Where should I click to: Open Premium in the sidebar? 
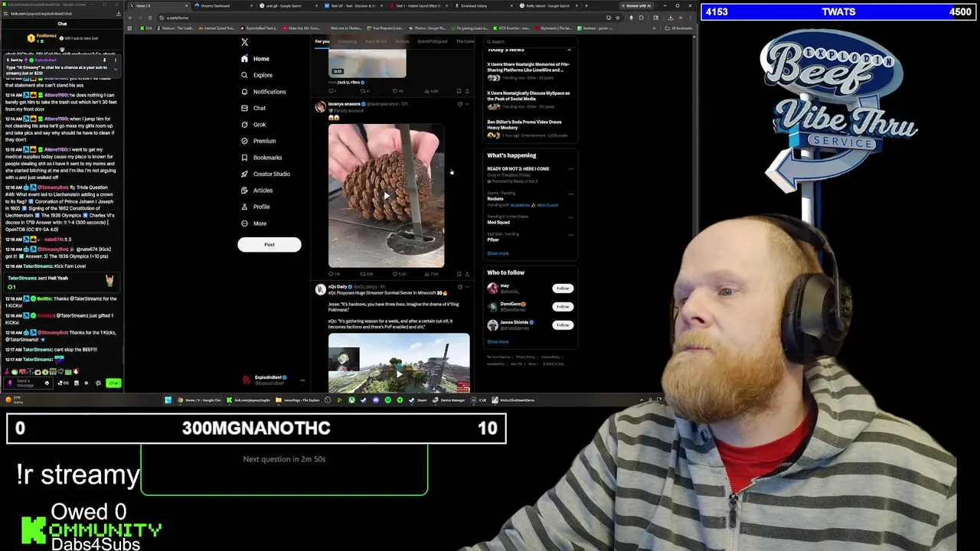click(x=258, y=141)
